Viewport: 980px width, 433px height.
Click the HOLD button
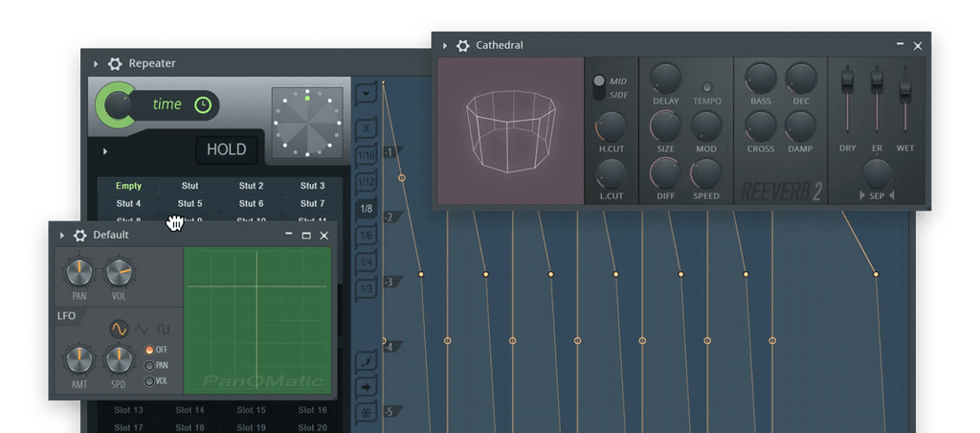coord(226,149)
